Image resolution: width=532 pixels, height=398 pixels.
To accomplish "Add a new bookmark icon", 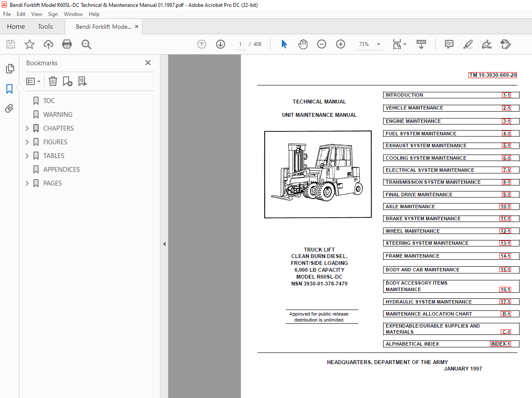I will pyautogui.click(x=67, y=81).
